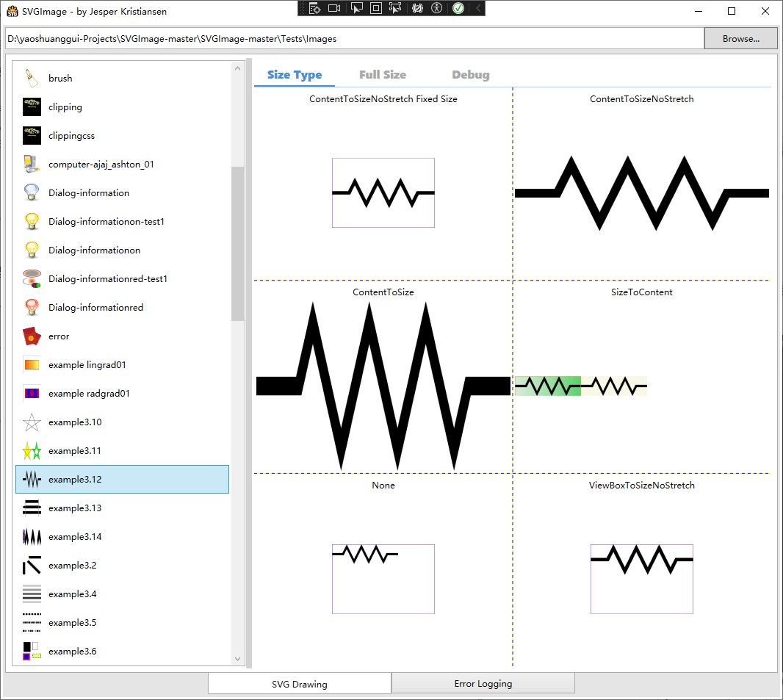Click the Dialog-informationred-test1 icon
783x700 pixels.
point(32,278)
